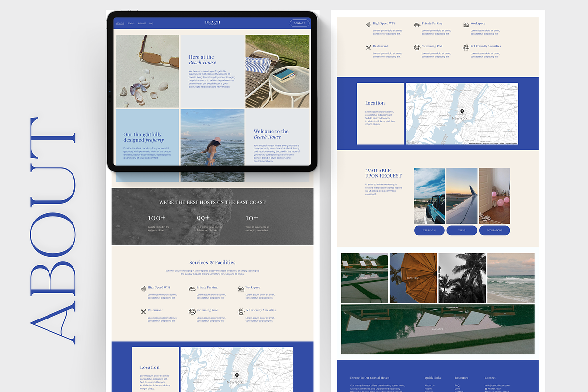This screenshot has width=588, height=392.
Task: Select the Beach Bar orange umbrella photo
Action: (413, 277)
